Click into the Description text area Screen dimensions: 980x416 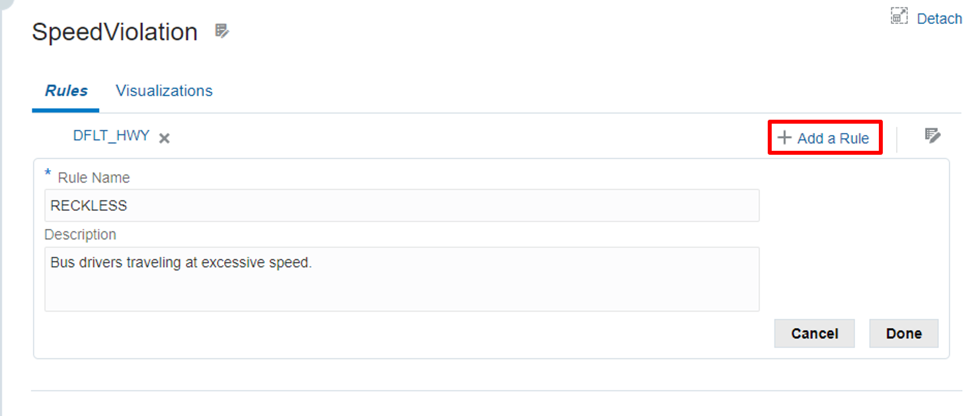coord(401,279)
